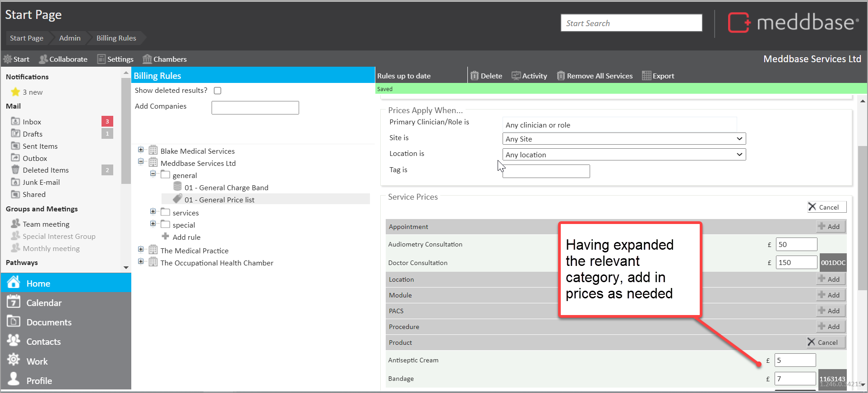Click the Export grid icon
Viewport: 868px width, 393px height.
(646, 76)
